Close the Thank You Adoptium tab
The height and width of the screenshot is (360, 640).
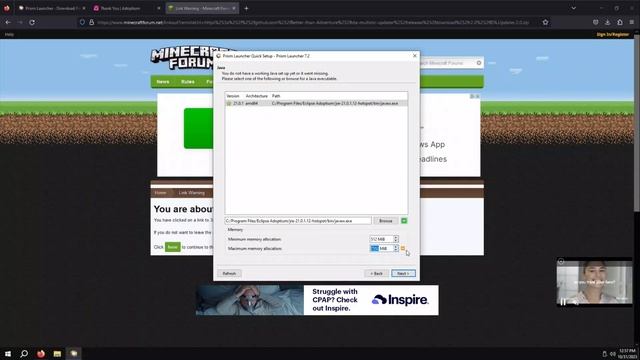click(x=159, y=8)
